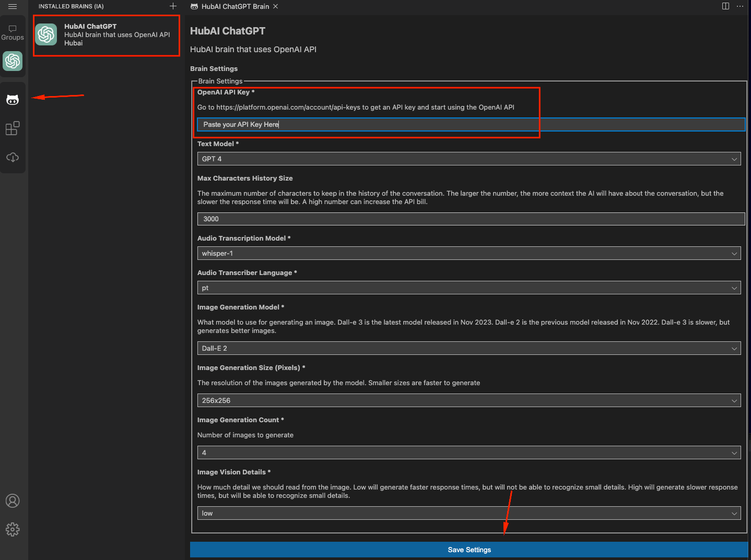The width and height of the screenshot is (751, 560).
Task: Open the Image Generation Size dropdown
Action: (x=469, y=400)
